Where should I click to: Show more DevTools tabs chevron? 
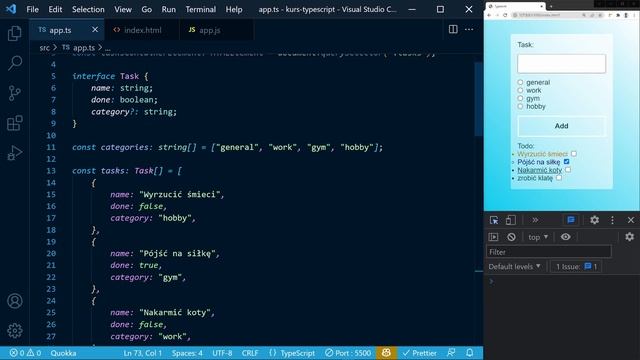535,220
